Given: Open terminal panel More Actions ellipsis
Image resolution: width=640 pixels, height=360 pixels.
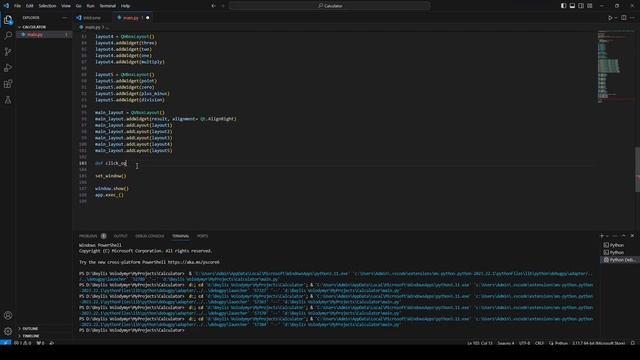Looking at the screenshot, I should pos(615,236).
